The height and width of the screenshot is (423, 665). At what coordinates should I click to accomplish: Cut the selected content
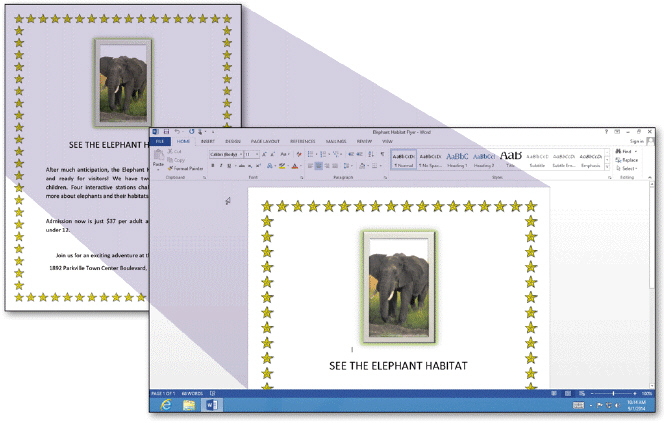pos(174,151)
